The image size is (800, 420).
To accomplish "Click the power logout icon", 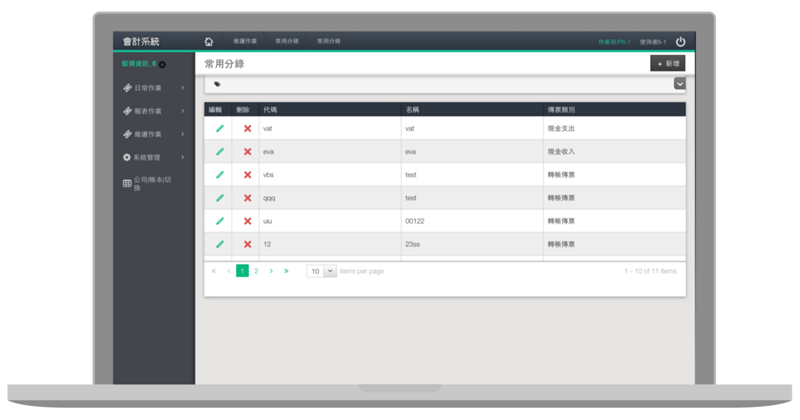I will (x=681, y=41).
